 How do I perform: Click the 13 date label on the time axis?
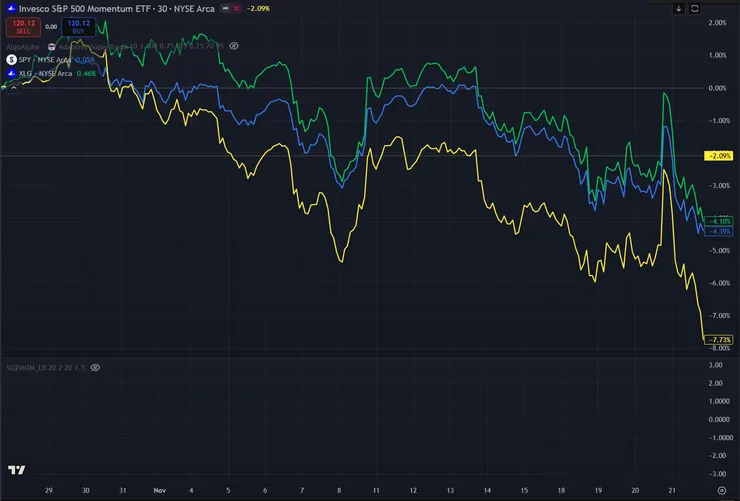pyautogui.click(x=450, y=491)
